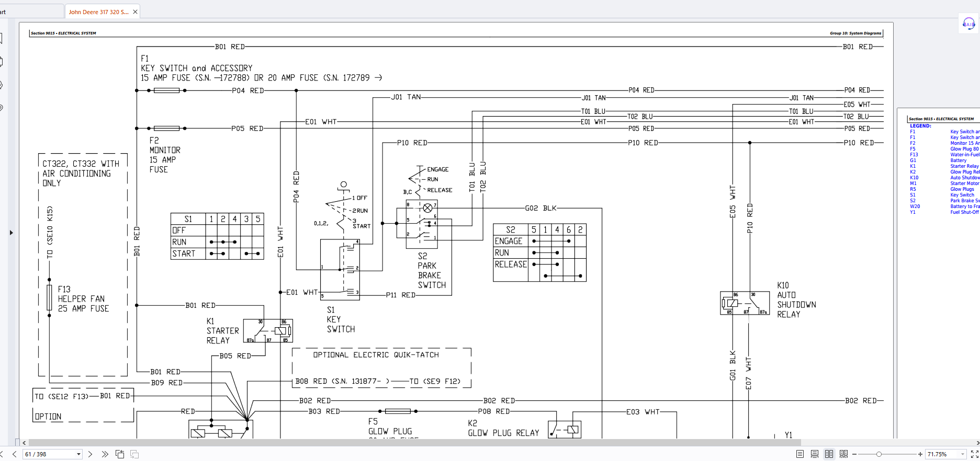Go to the previous page arrow
The width and height of the screenshot is (980, 461).
[x=15, y=454]
